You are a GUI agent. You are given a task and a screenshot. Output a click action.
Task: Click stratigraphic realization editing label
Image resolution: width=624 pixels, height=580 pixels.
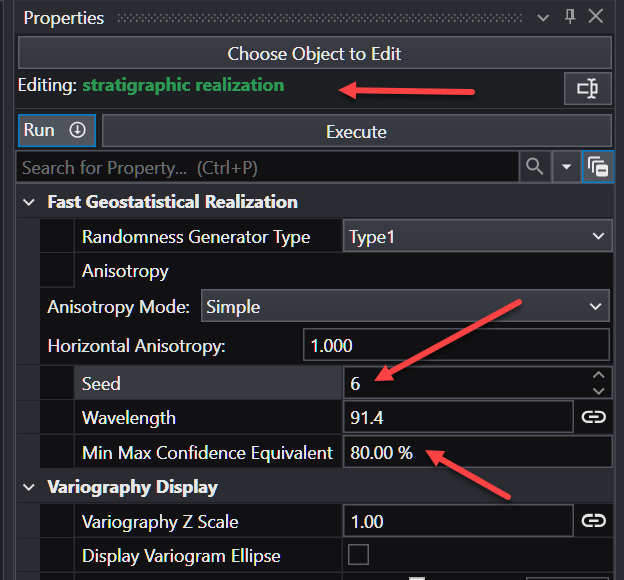coord(183,85)
